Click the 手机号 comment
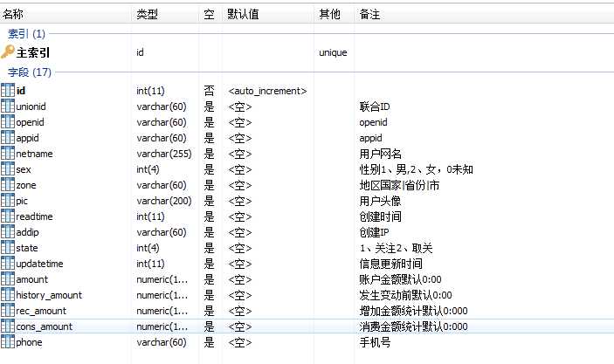 click(376, 342)
